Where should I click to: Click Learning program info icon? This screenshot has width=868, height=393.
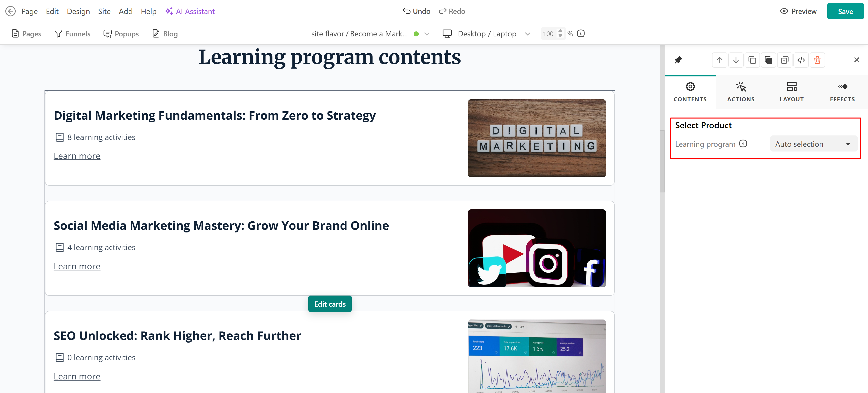pyautogui.click(x=743, y=144)
